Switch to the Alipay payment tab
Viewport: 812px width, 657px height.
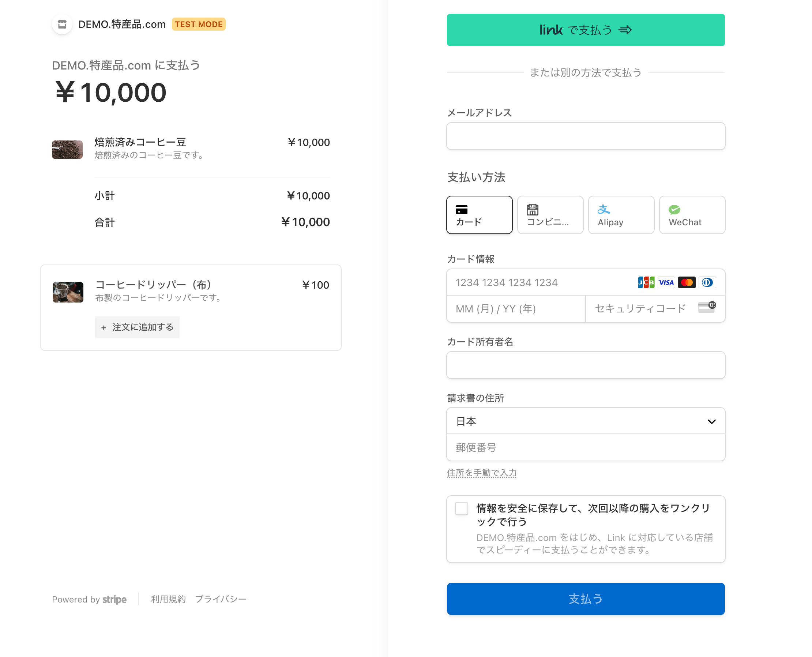point(621,215)
